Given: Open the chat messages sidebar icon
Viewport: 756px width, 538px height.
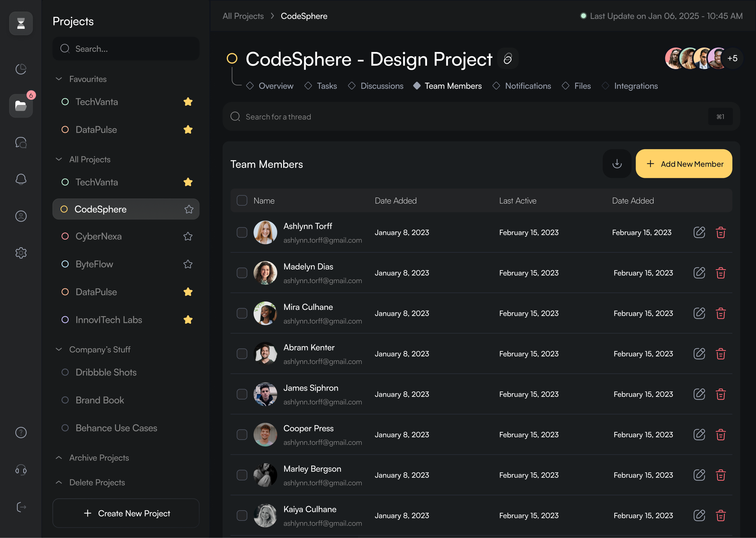Looking at the screenshot, I should [21, 142].
